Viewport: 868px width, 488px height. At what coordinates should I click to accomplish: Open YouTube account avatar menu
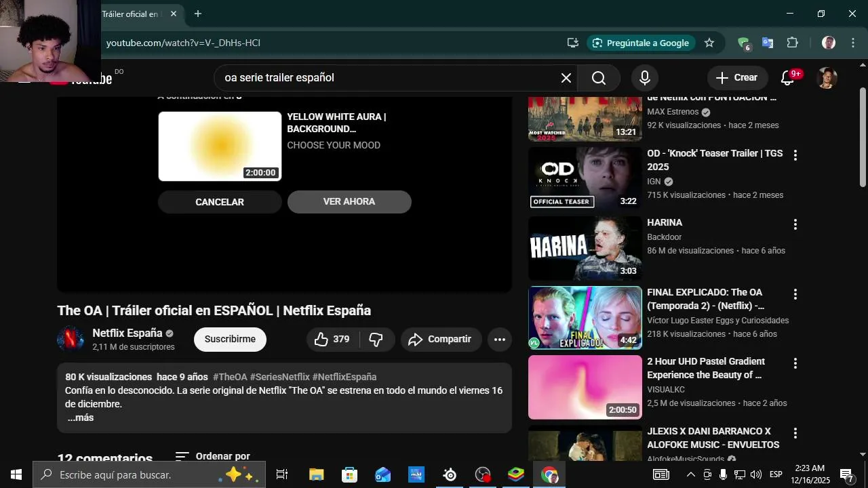[826, 78]
